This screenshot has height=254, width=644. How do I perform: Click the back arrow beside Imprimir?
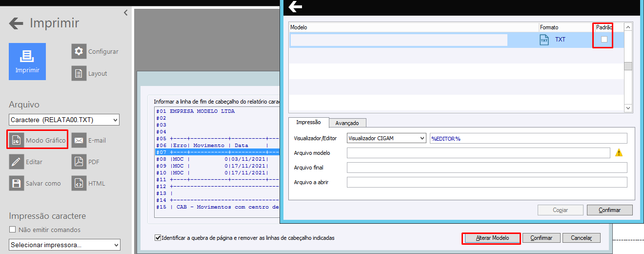point(16,23)
